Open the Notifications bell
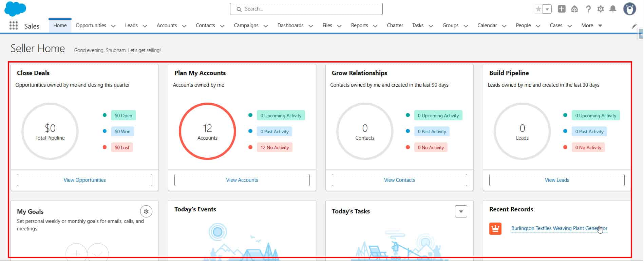Image resolution: width=644 pixels, height=263 pixels. (x=613, y=9)
